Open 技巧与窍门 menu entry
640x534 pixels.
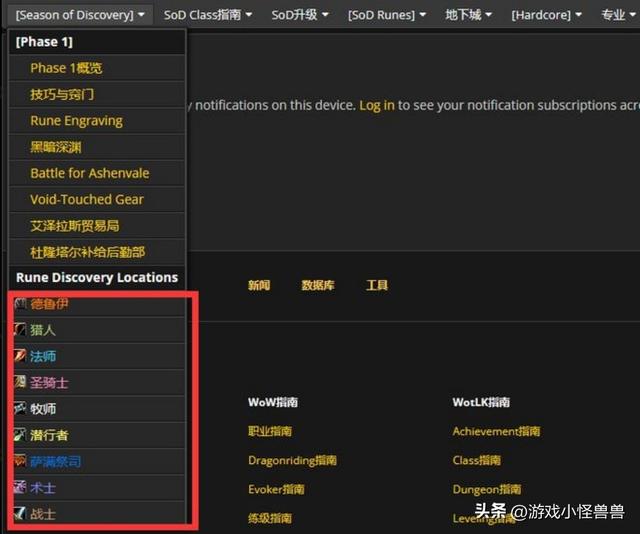point(97,94)
